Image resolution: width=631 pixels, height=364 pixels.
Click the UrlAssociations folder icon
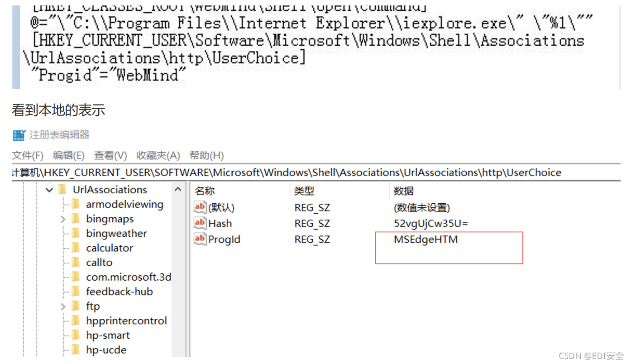[x=63, y=190]
